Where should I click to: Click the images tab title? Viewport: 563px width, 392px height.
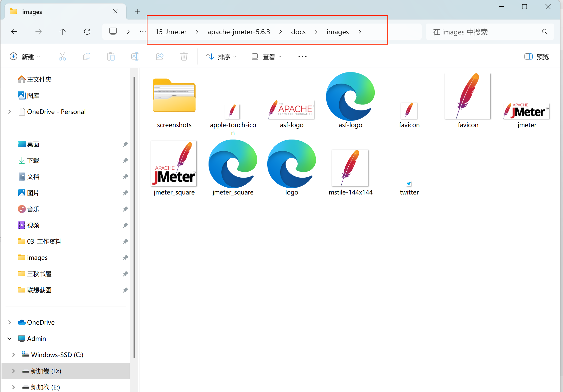point(32,12)
